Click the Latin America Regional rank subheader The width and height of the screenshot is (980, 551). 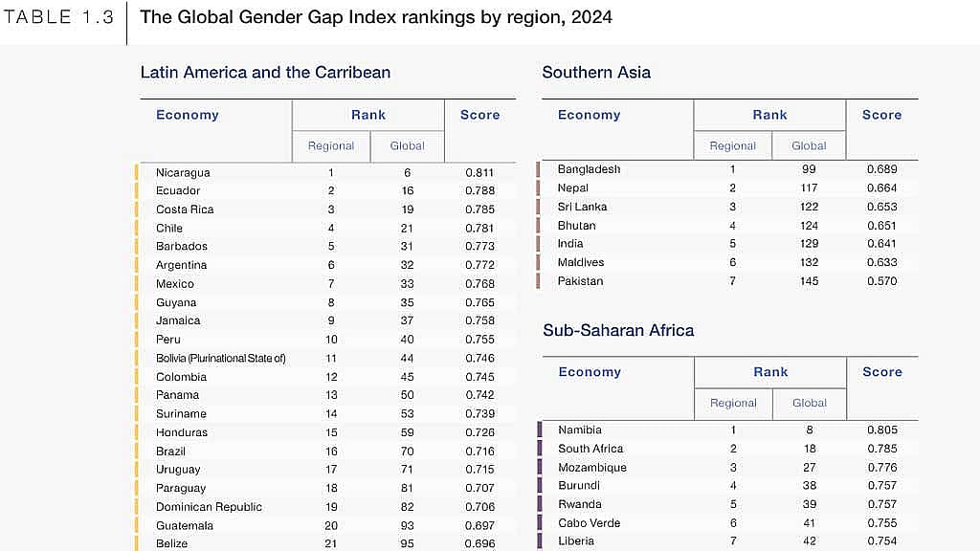pyautogui.click(x=330, y=145)
